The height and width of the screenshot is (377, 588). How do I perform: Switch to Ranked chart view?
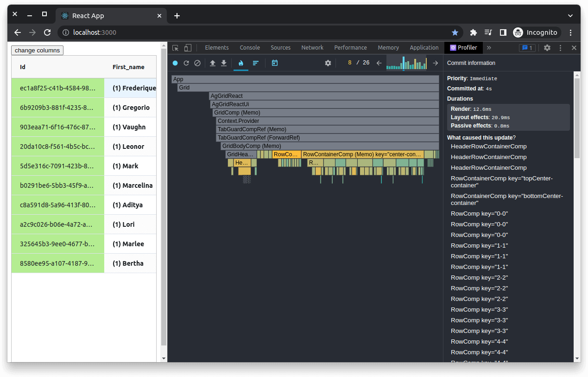tap(255, 63)
